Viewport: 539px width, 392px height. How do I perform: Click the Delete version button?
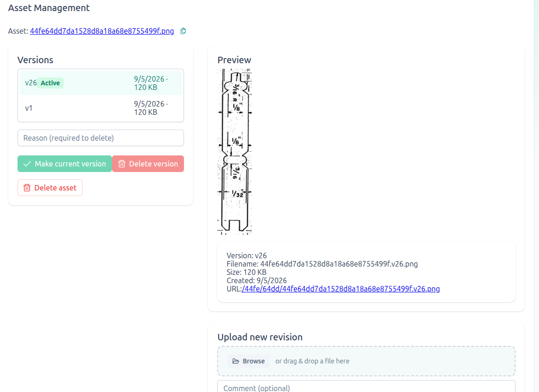tap(148, 164)
